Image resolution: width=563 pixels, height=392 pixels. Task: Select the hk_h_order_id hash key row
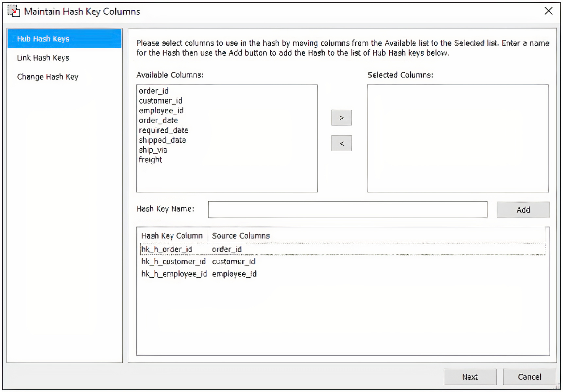click(343, 249)
